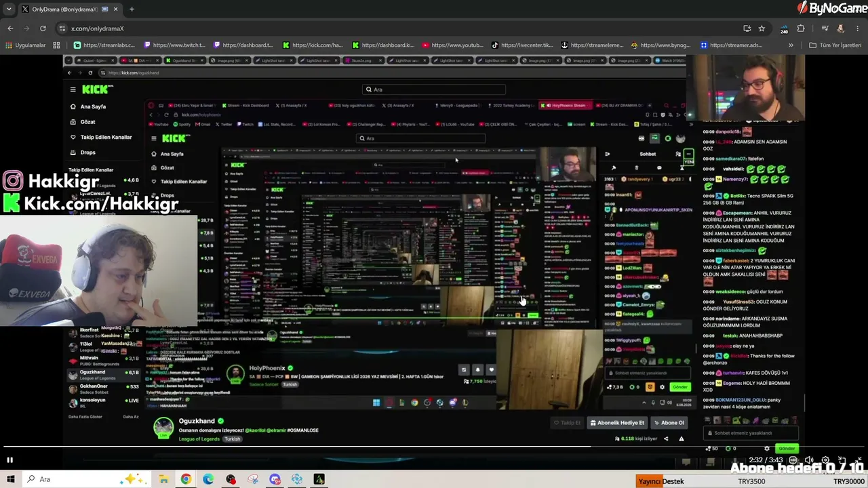Show hidden bookmarks with overflow chevron
Screen dimensions: 868x488
click(791, 45)
